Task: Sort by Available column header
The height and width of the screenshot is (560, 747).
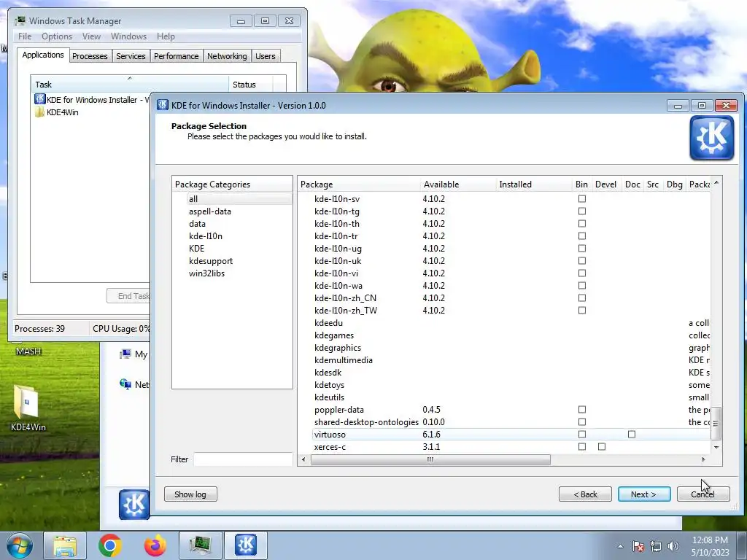Action: [457, 184]
